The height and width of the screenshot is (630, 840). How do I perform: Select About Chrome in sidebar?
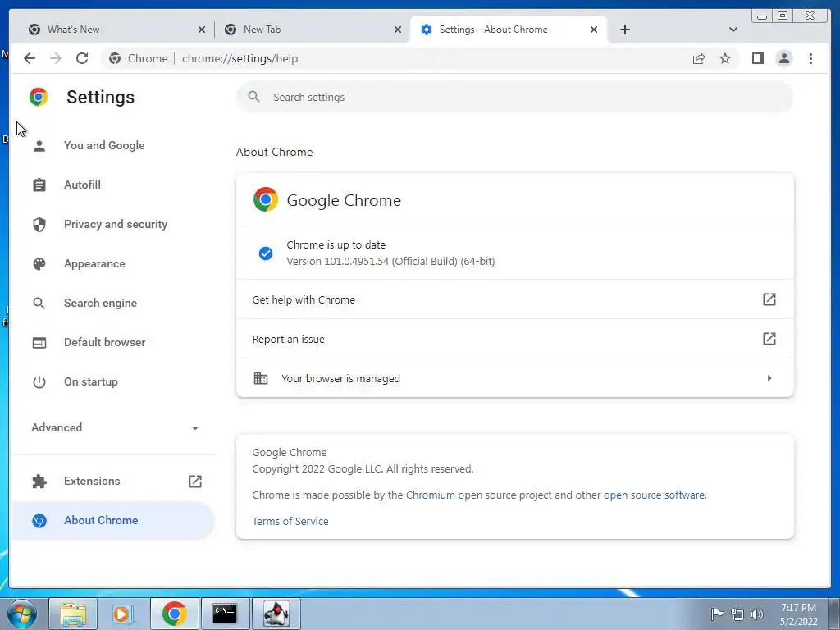[113, 521]
